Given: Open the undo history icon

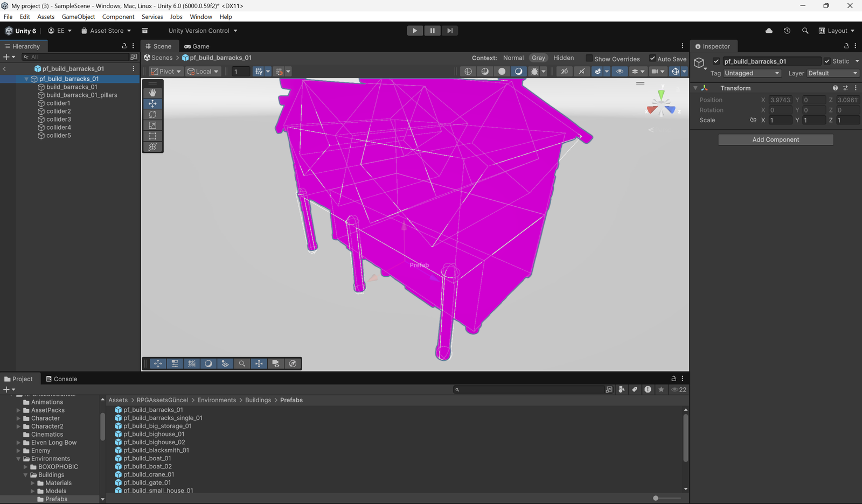Looking at the screenshot, I should coord(787,31).
